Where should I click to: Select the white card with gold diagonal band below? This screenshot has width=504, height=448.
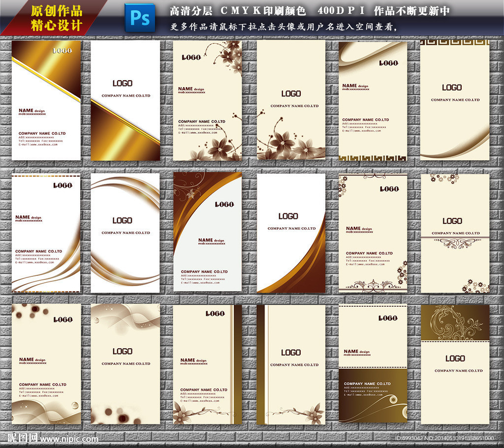pyautogui.click(x=125, y=100)
